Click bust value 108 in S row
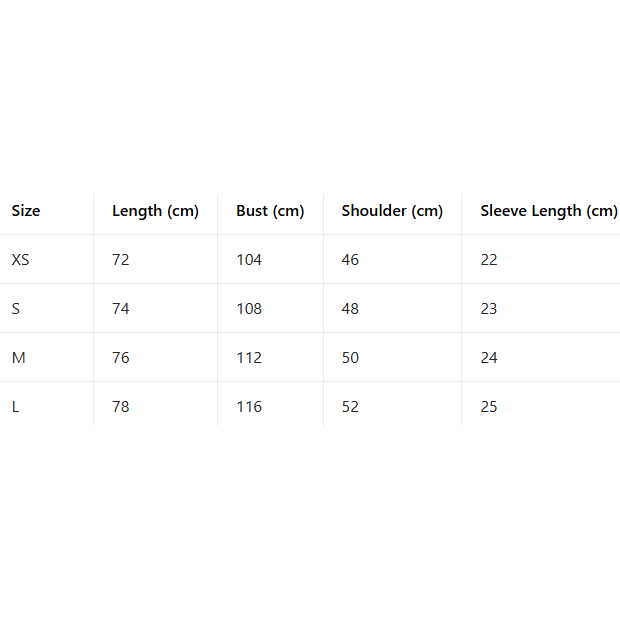The height and width of the screenshot is (620, 620). point(249,309)
